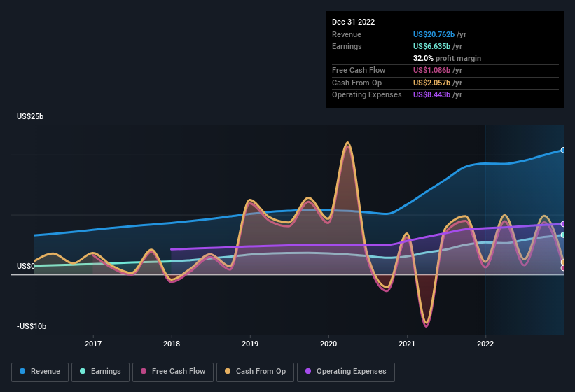Viewport: 575px width, 392px height.
Task: Click the 2022 x-axis label
Action: pos(485,344)
